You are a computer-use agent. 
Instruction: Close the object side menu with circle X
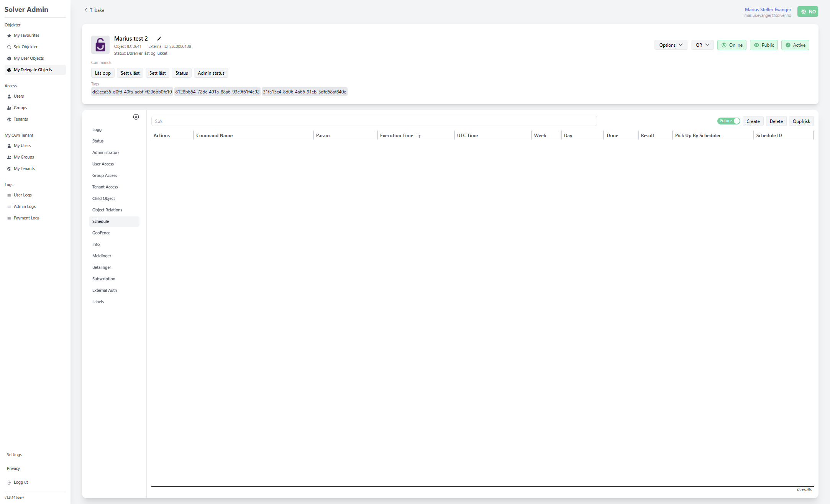point(136,117)
